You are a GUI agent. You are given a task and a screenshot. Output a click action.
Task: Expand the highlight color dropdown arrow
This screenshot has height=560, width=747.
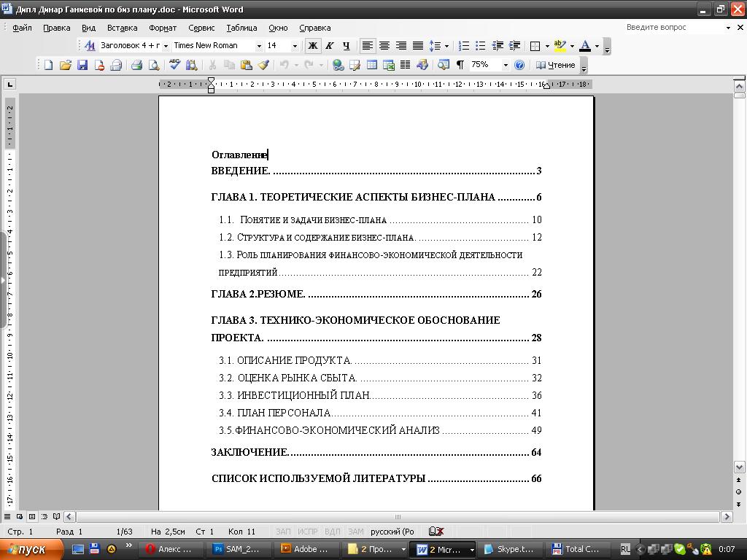572,46
